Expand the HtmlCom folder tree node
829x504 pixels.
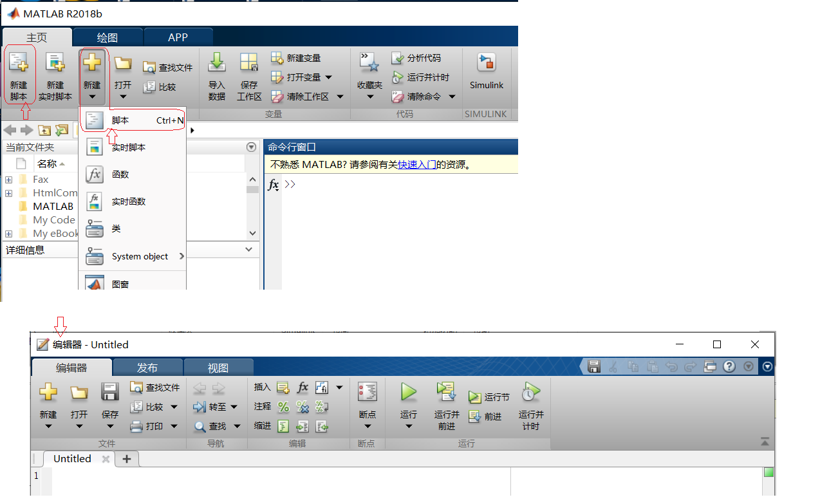tap(8, 193)
